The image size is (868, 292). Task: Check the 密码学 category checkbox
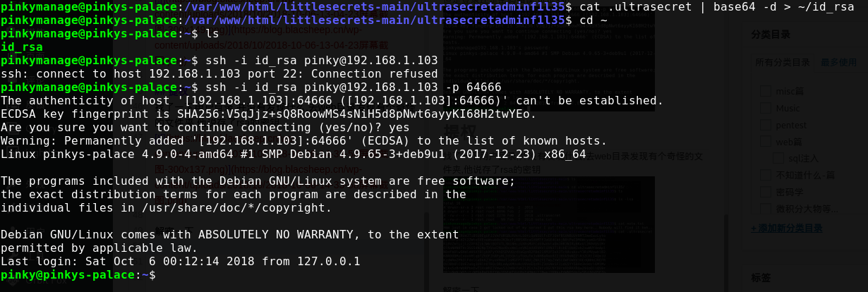coord(766,192)
